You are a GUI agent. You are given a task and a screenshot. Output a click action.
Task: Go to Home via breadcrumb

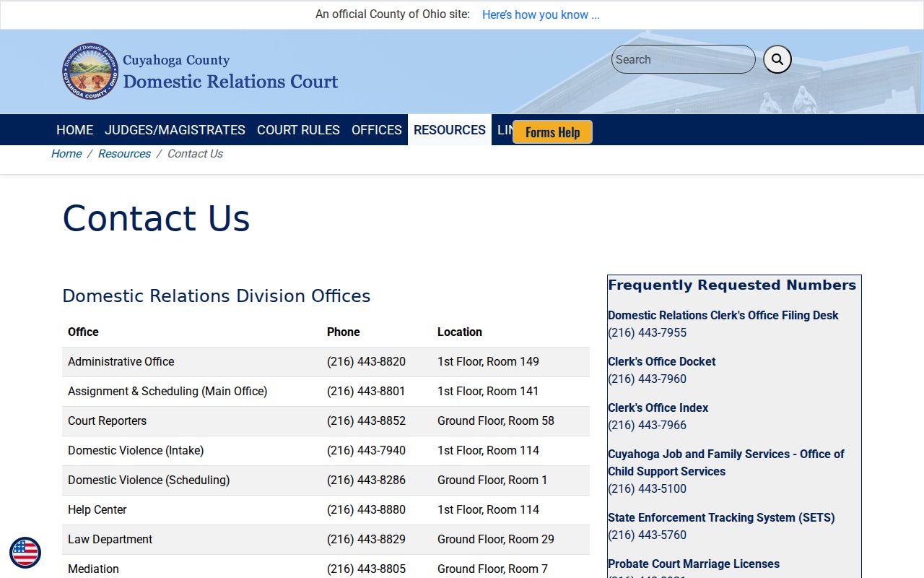tap(66, 154)
